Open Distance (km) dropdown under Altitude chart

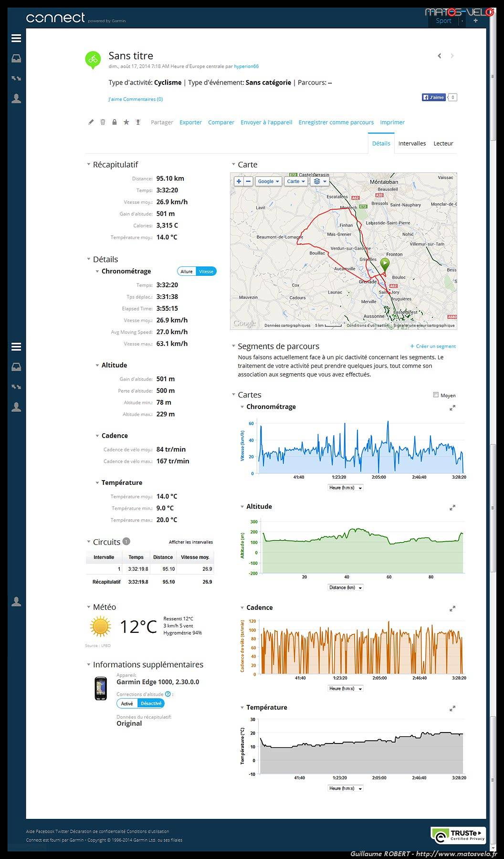click(x=346, y=587)
